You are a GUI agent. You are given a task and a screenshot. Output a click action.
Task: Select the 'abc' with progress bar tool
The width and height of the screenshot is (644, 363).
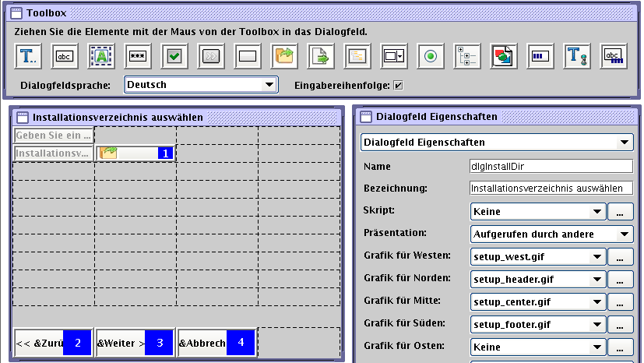coord(613,56)
